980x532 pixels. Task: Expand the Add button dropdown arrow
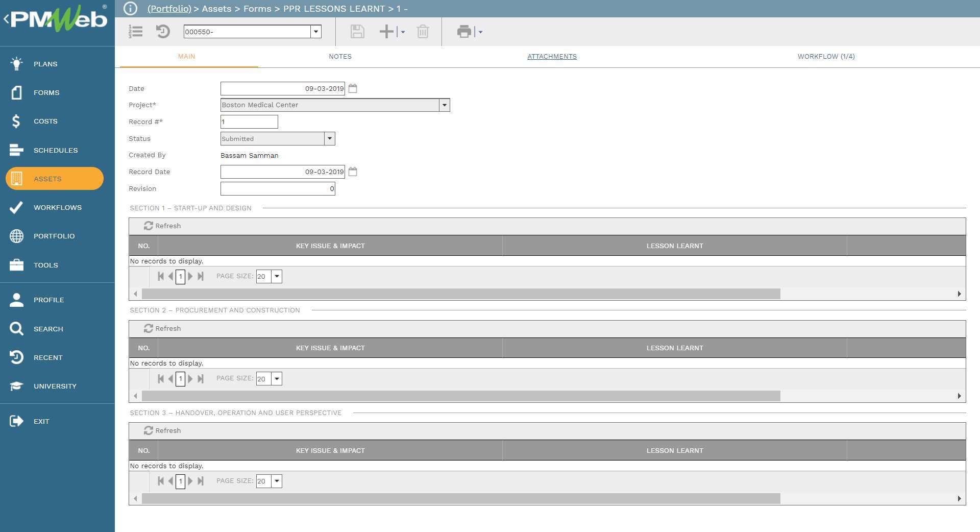403,32
